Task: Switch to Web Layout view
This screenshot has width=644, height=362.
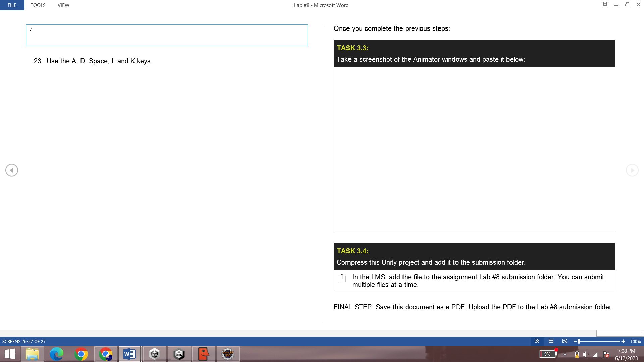Action: click(x=565, y=341)
